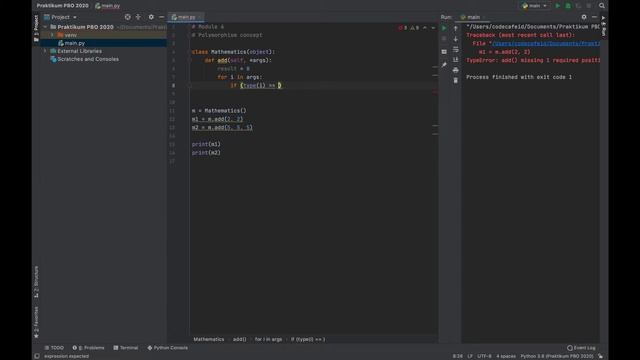This screenshot has height=360, width=640.
Task: Open the TODO tool window
Action: (54, 348)
